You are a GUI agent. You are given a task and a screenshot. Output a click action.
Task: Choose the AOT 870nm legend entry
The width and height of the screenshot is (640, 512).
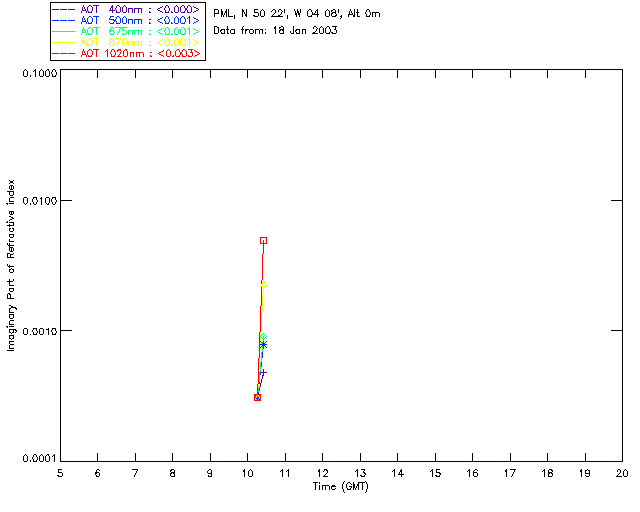click(127, 42)
